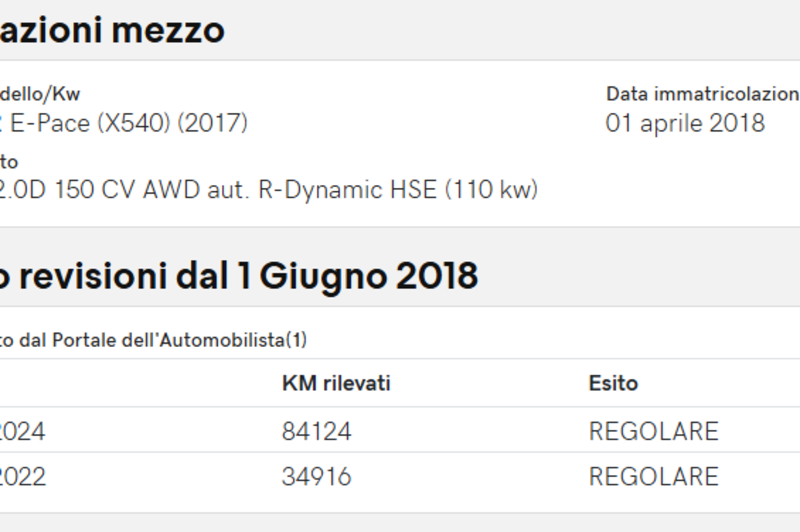The width and height of the screenshot is (800, 532).
Task: Select the 84124 kilometre reading
Action: [316, 431]
